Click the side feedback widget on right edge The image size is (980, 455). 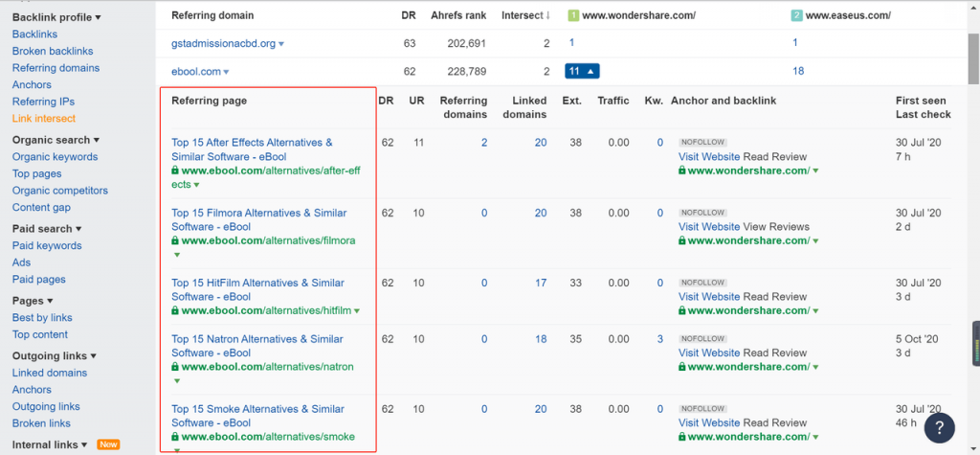click(x=975, y=344)
